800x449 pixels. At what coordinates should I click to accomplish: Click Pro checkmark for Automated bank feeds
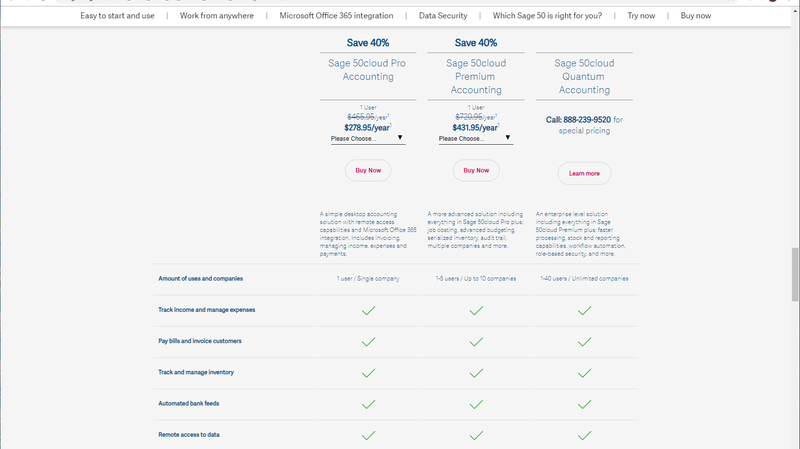pos(368,404)
